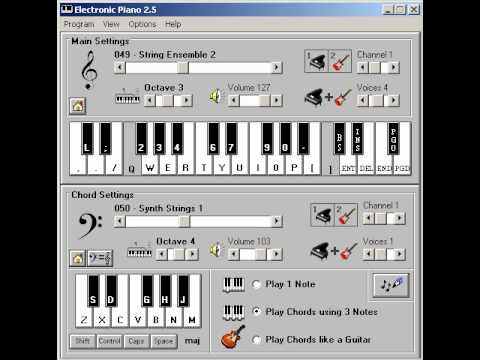Click left arrow of String Ensemble 2 scrollbar
Image resolution: width=480 pixels, height=360 pixels.
coord(120,68)
